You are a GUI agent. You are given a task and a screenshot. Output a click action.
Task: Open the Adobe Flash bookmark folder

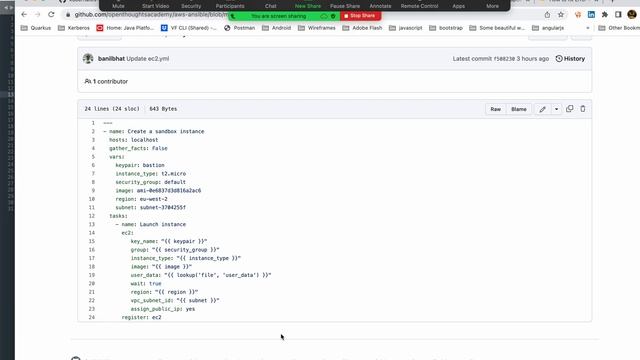point(362,28)
